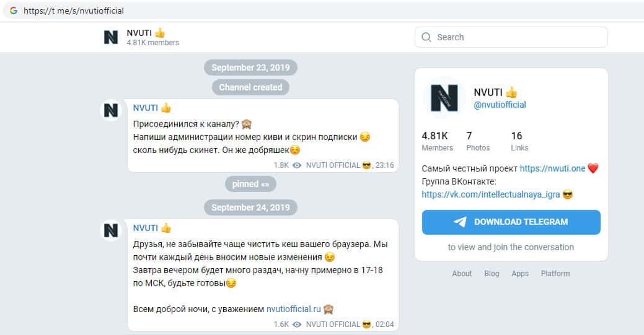Click avatar beside the September 23 message
644x335 pixels.
(110, 110)
